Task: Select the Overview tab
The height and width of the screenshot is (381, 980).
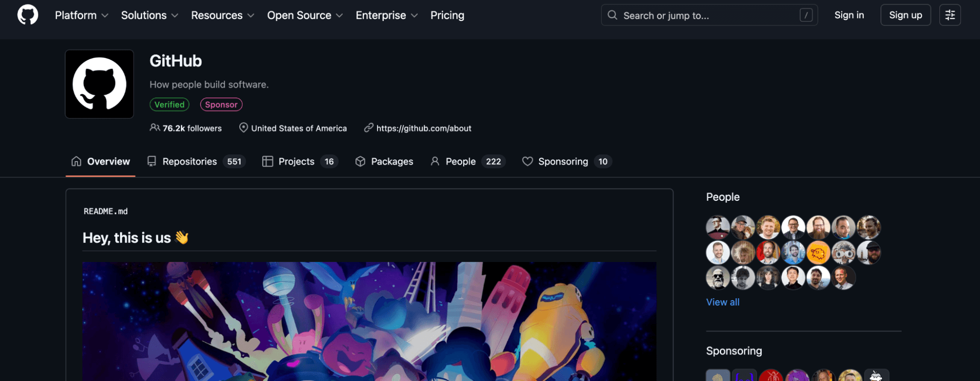Action: [x=101, y=162]
